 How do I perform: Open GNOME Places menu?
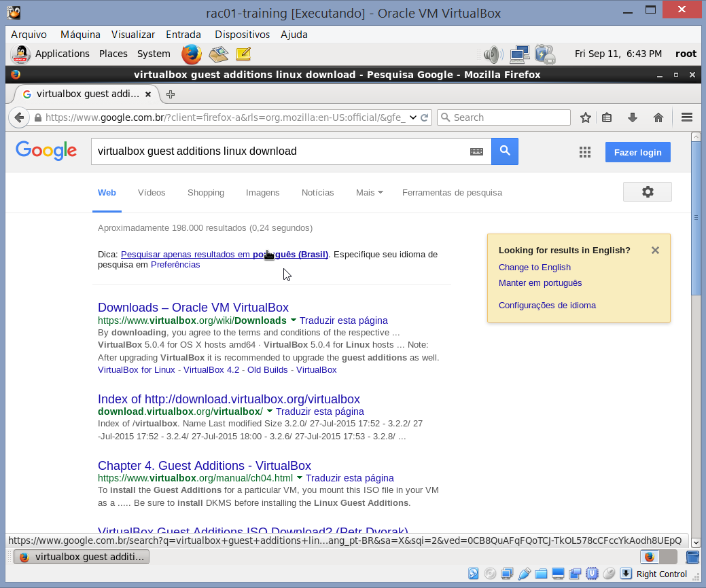(113, 54)
